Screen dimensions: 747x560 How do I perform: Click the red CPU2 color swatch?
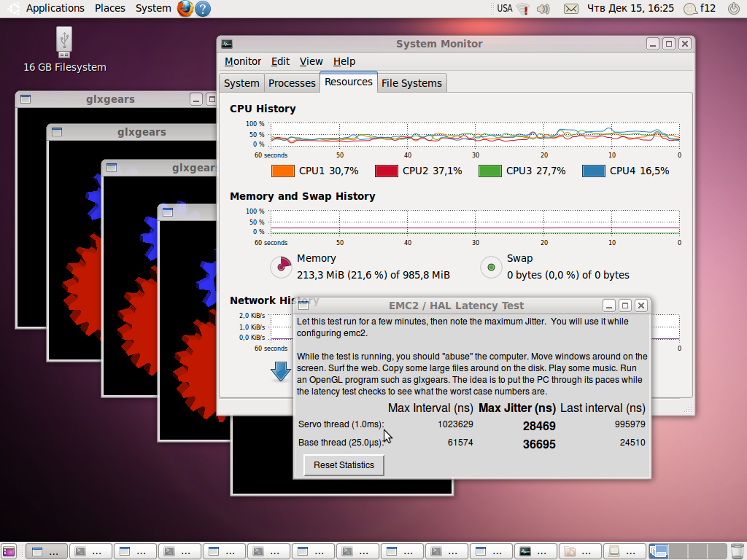pyautogui.click(x=387, y=171)
